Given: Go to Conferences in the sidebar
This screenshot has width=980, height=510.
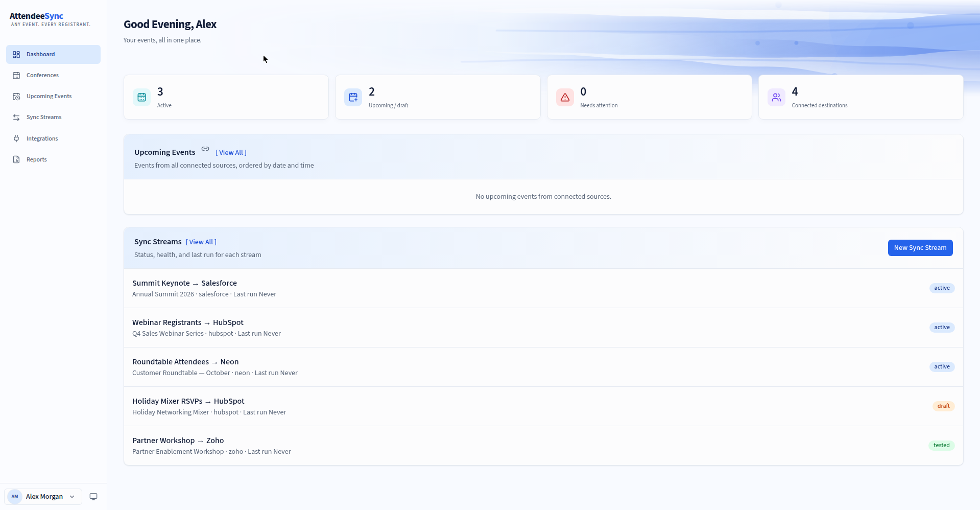Looking at the screenshot, I should tap(53, 75).
